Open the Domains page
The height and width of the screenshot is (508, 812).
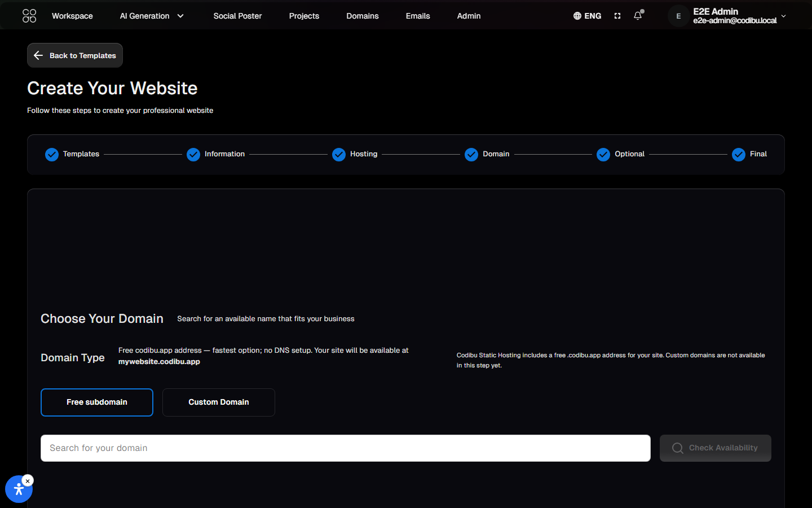[363, 16]
